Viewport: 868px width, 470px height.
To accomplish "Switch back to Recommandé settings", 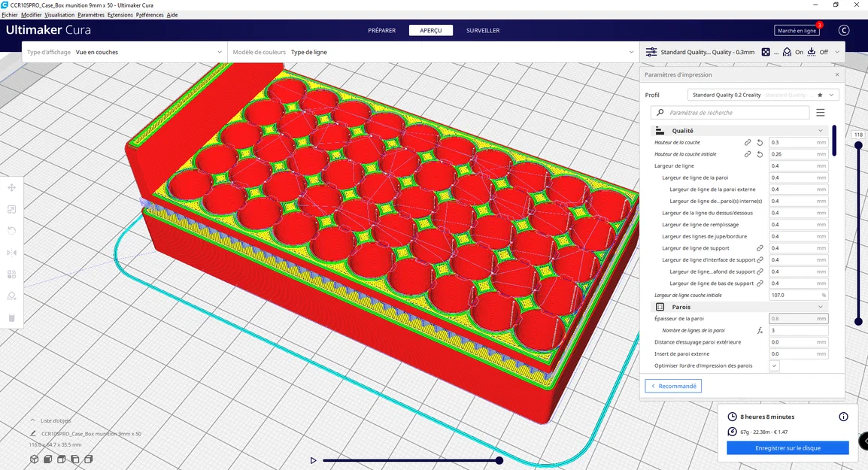I will click(673, 386).
